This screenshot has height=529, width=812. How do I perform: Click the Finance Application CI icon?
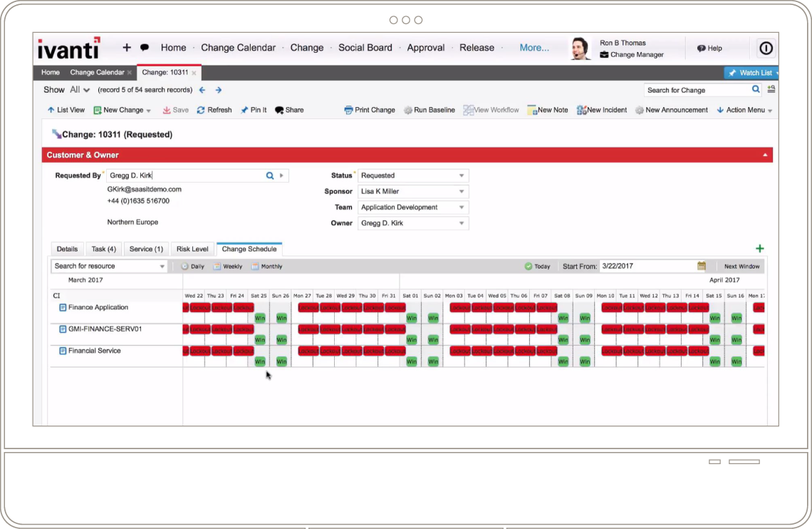coord(63,308)
